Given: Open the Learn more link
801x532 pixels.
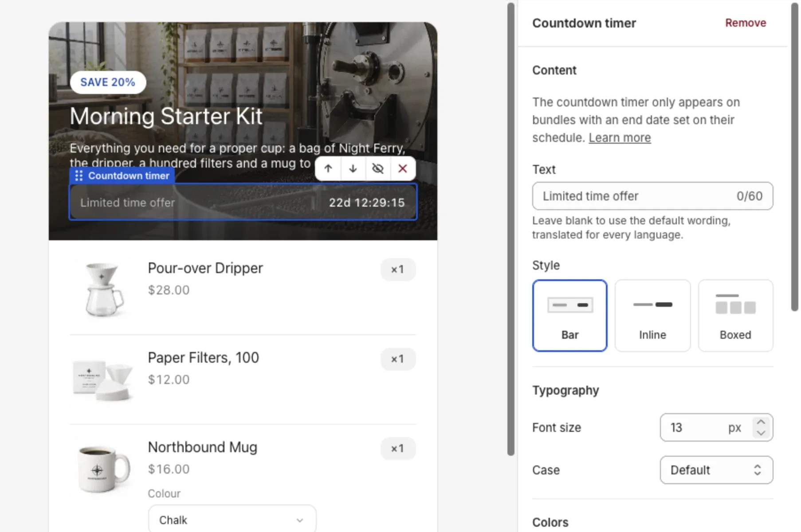Looking at the screenshot, I should pos(620,138).
